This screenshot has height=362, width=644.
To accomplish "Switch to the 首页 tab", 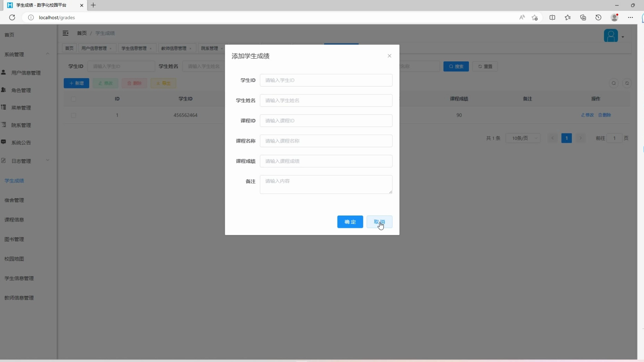I will click(69, 48).
